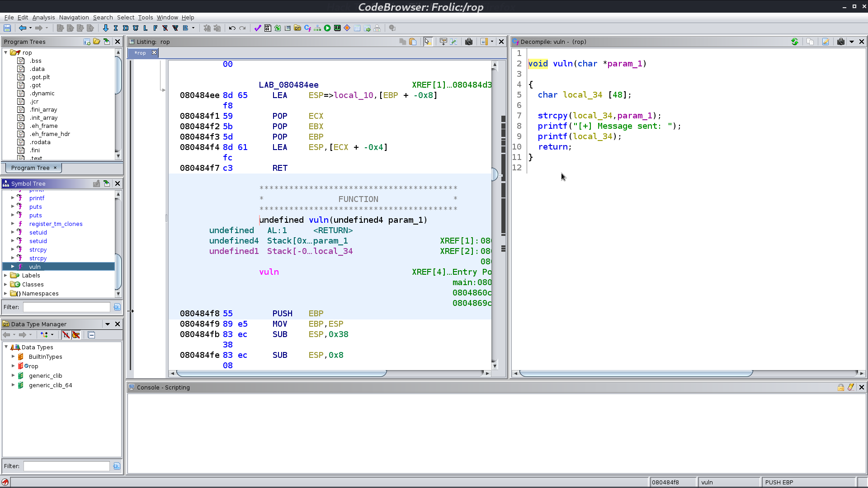Click the Symbol Tree filter input field
This screenshot has width=868, height=488.
(x=66, y=307)
